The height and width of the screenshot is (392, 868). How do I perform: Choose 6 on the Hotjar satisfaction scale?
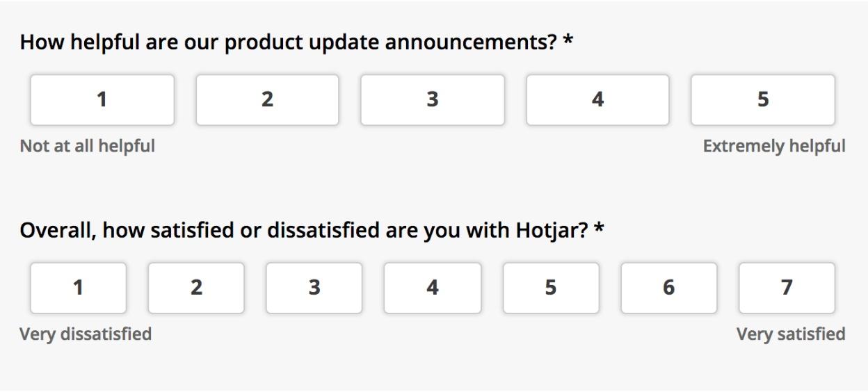[x=669, y=288]
